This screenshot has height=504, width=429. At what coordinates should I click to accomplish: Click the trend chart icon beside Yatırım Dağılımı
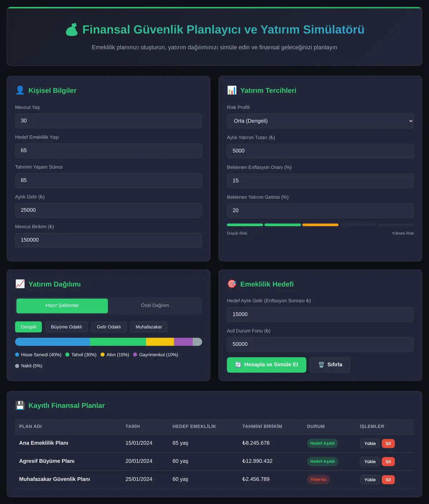tap(20, 284)
